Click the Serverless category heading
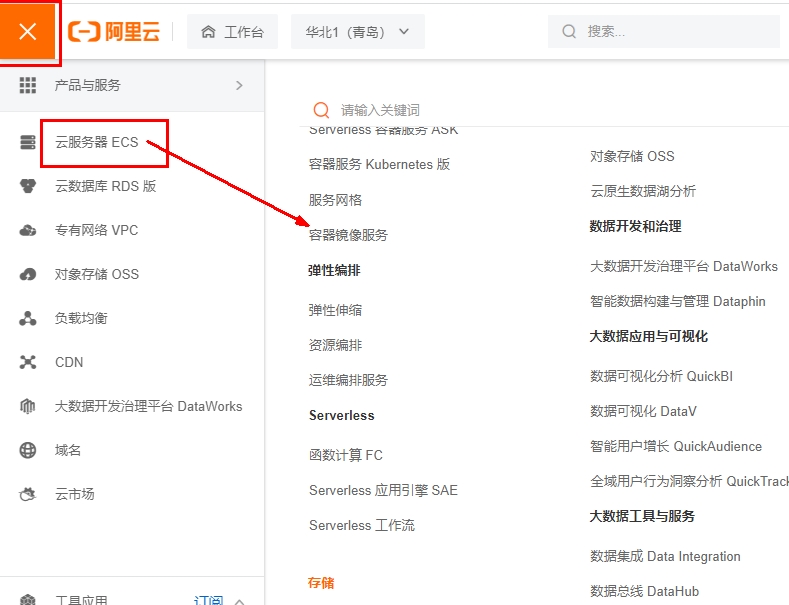The height and width of the screenshot is (605, 789). (342, 415)
